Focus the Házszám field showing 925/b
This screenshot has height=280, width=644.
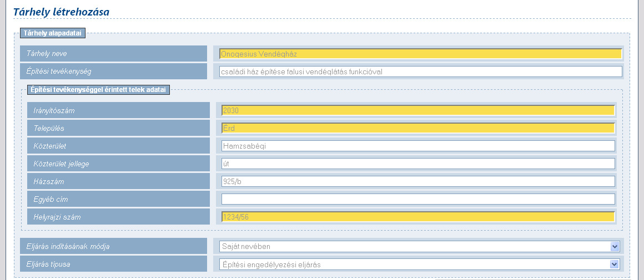tap(418, 181)
